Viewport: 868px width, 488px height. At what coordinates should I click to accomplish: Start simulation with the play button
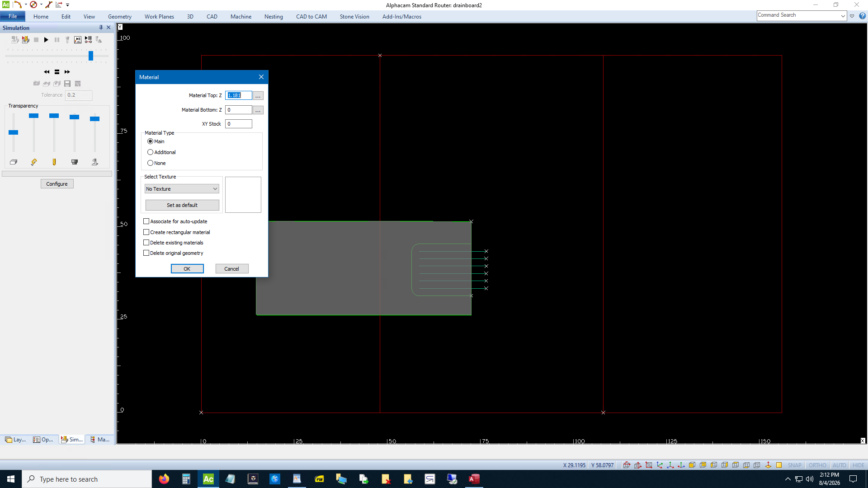point(46,40)
